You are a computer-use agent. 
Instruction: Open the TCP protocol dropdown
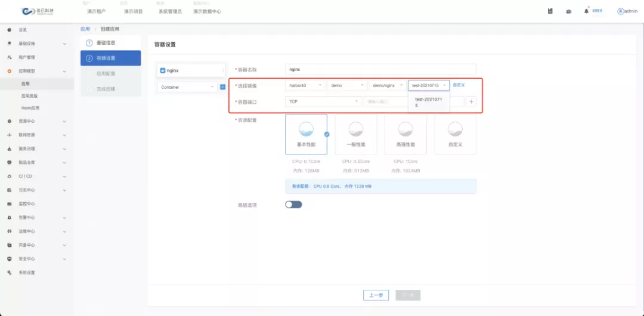(324, 101)
